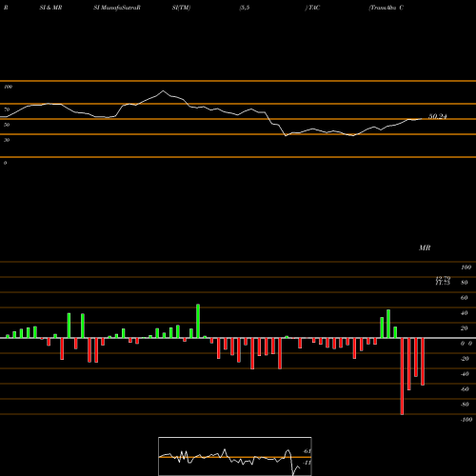Click the MR right axis 20 label
The width and height of the screenshot is (476, 476).
coord(464,328)
